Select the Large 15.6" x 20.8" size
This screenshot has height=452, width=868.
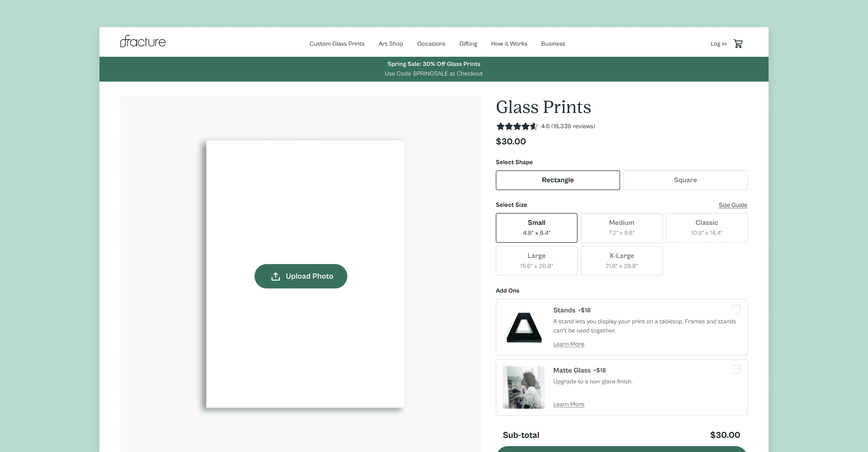(536, 261)
